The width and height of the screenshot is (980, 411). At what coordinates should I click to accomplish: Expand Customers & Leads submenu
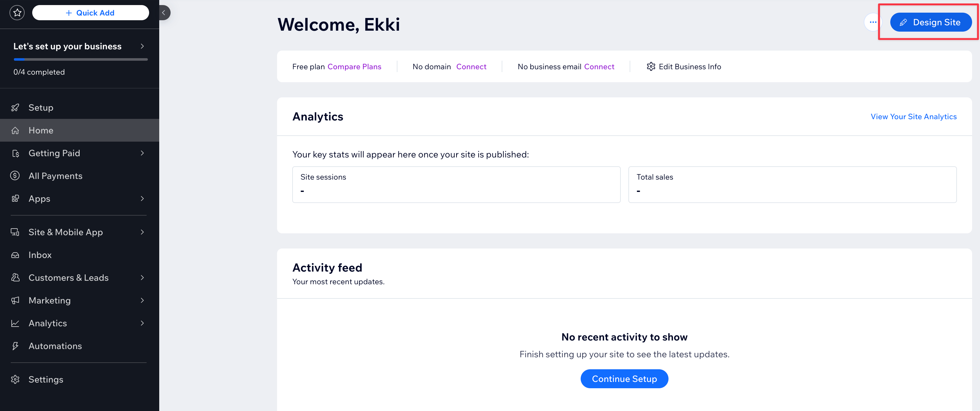[142, 278]
